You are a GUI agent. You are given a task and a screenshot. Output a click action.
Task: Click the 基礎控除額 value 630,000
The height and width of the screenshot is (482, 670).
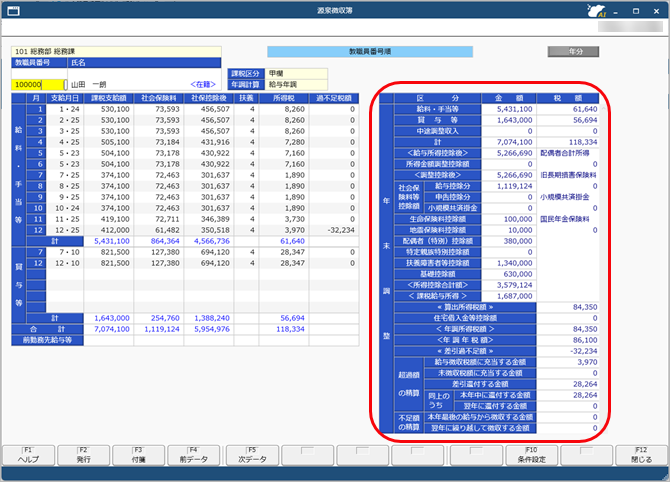tap(509, 274)
